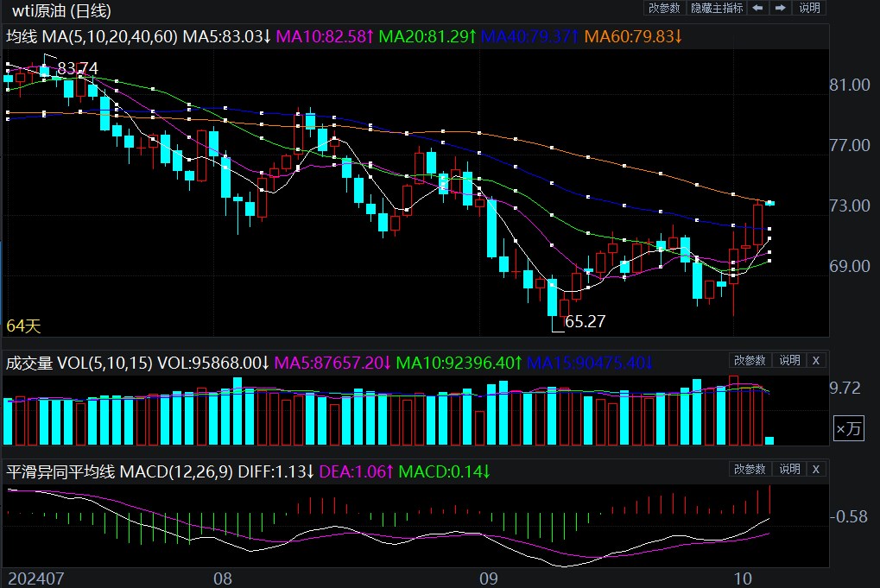
Task: Close the 成交量 VOL indicator panel
Action: tap(817, 360)
